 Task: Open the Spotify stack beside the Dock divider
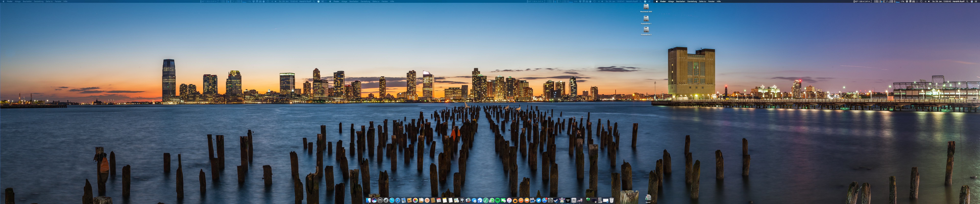(588, 200)
